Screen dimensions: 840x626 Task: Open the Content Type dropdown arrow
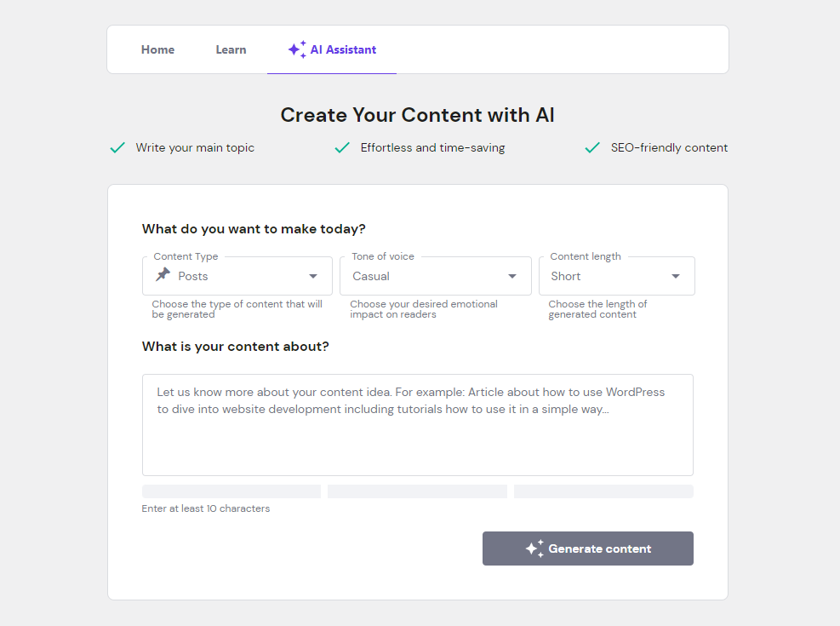pyautogui.click(x=312, y=276)
